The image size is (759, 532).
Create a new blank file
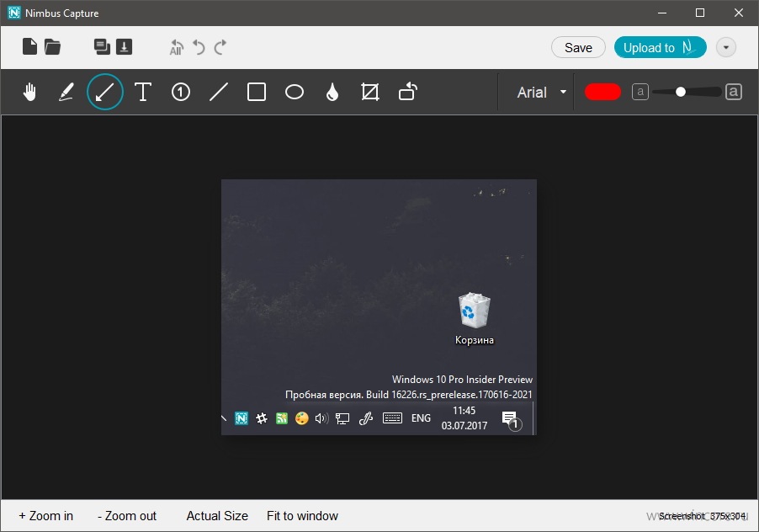[29, 47]
